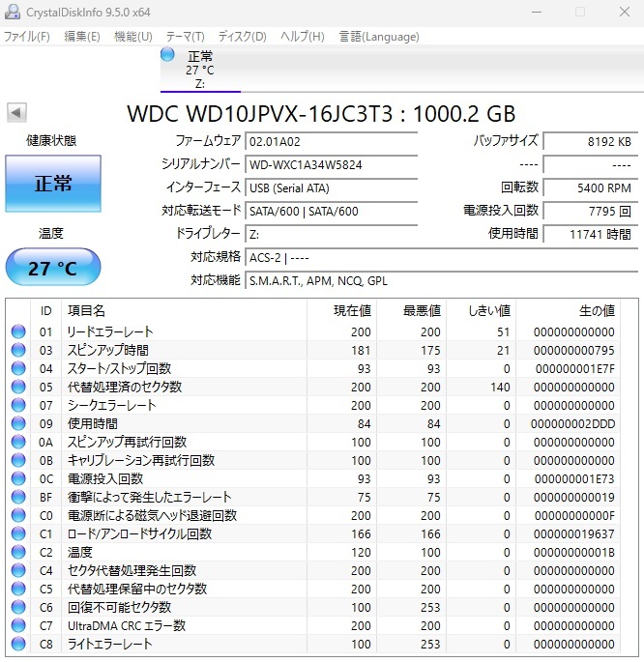The height and width of the screenshot is (662, 644).
Task: Click the 対応規格 field ACS-2
Action: click(x=441, y=257)
